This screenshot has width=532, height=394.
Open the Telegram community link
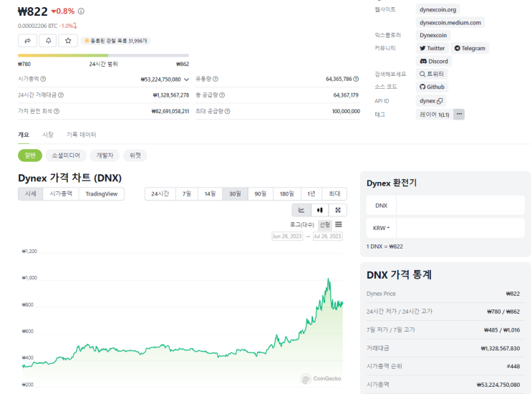470,48
